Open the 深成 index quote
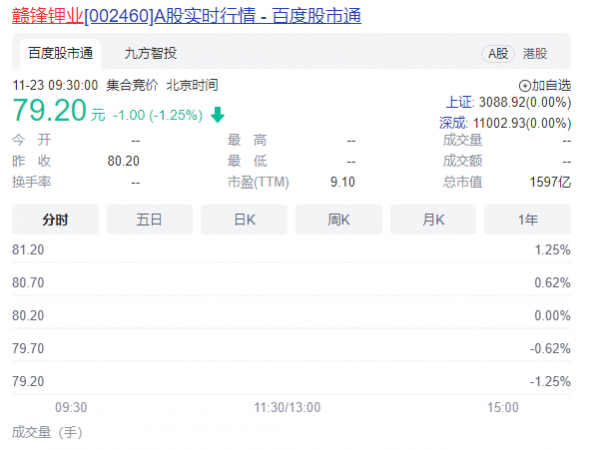This screenshot has width=600, height=450. [505, 121]
